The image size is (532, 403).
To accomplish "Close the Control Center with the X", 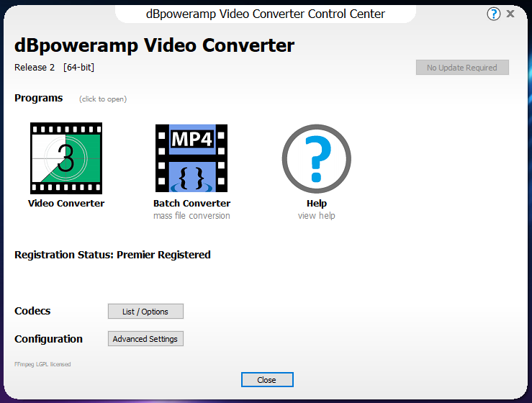I will (510, 14).
